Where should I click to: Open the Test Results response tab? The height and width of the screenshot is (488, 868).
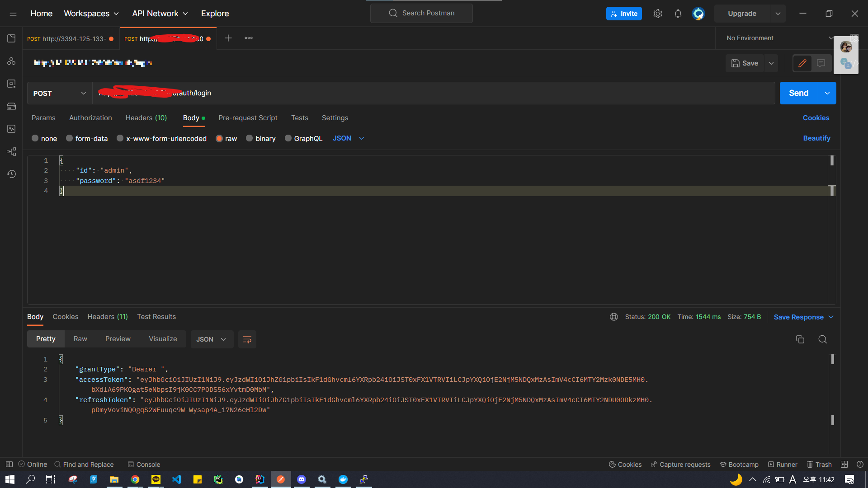pyautogui.click(x=156, y=317)
